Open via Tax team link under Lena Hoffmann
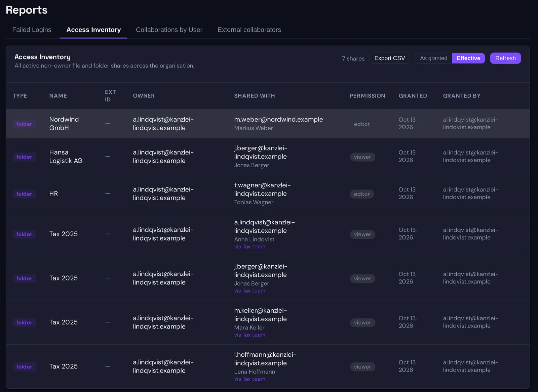Image resolution: width=538 pixels, height=392 pixels. 250,379
